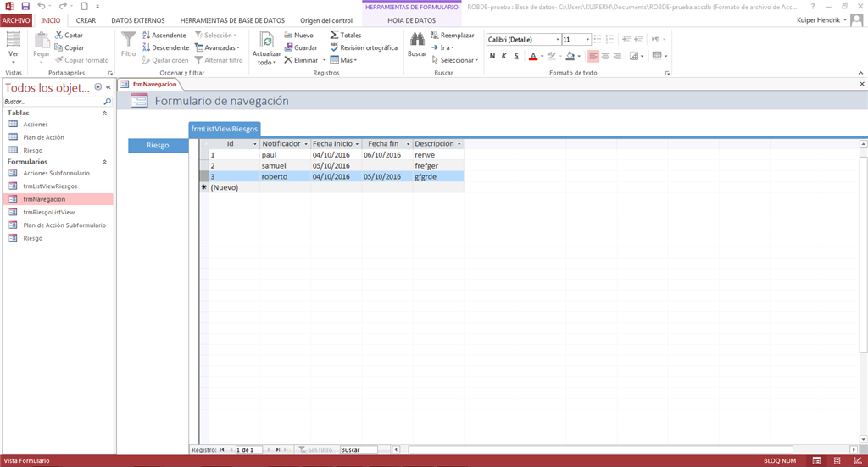
Task: Click the Totales sigma command
Action: coord(346,35)
